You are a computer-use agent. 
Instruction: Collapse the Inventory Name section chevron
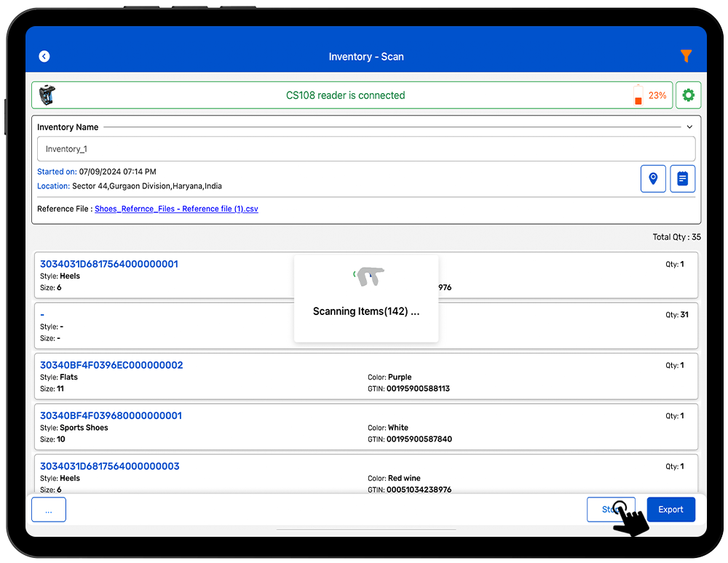689,127
